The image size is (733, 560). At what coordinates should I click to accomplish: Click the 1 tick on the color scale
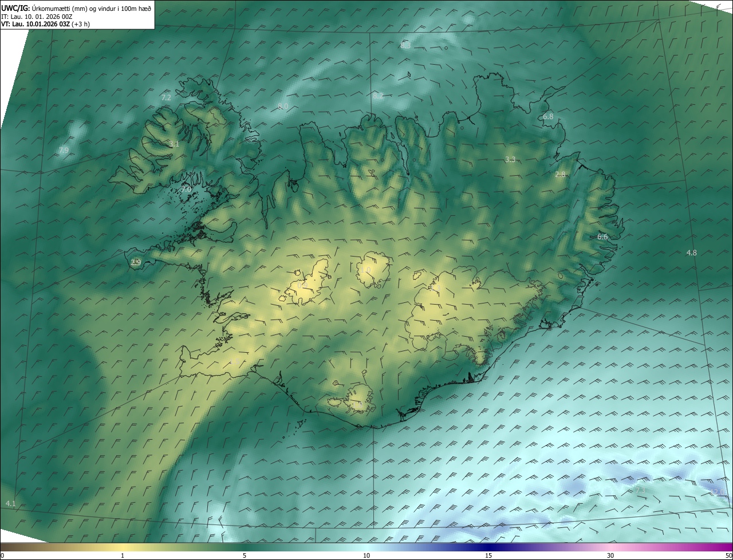(x=123, y=555)
